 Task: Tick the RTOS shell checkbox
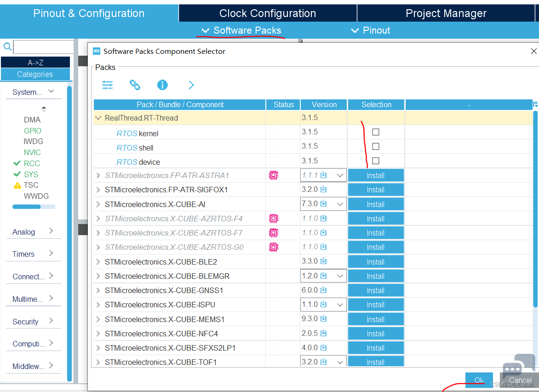(x=376, y=147)
